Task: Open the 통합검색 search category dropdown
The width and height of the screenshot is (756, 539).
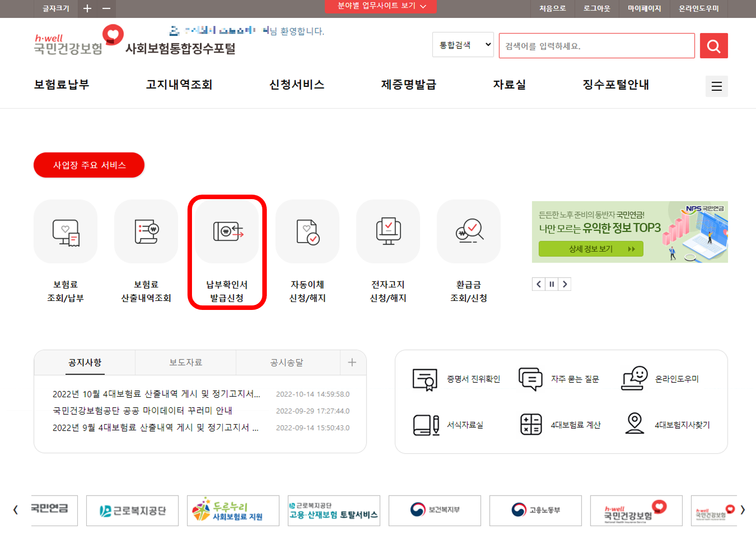Action: [462, 44]
